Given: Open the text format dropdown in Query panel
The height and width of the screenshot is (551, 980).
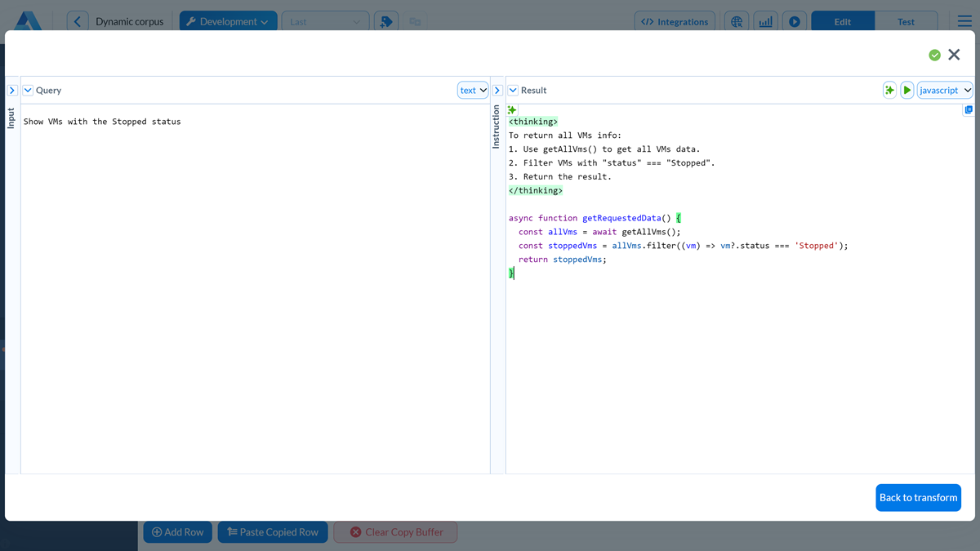Looking at the screenshot, I should click(472, 90).
